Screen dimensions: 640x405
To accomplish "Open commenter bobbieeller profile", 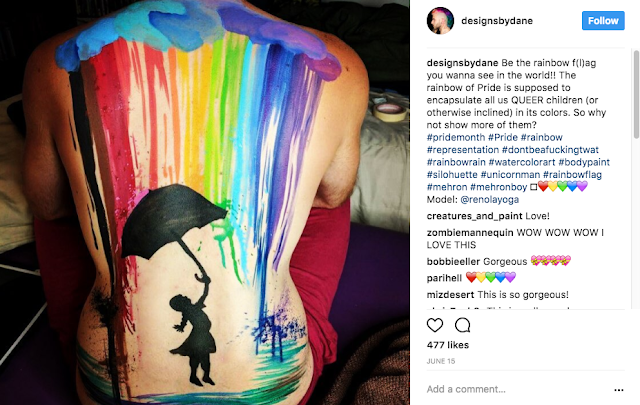I will (453, 262).
